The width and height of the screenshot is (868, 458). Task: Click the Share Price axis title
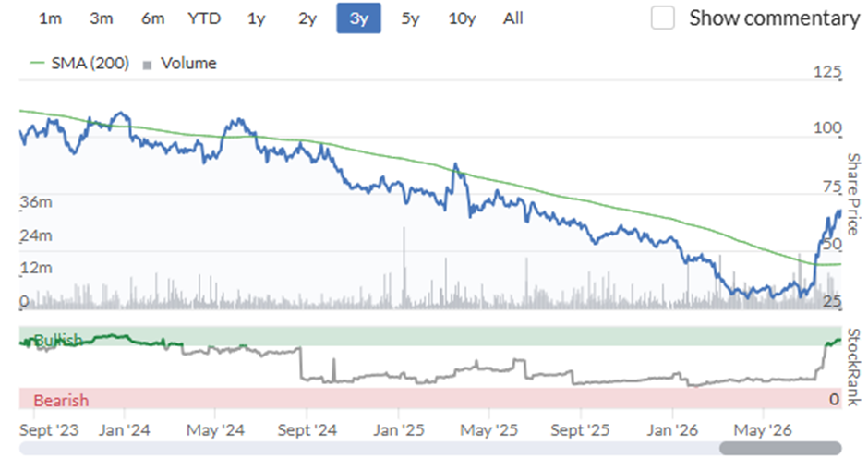pos(853,195)
